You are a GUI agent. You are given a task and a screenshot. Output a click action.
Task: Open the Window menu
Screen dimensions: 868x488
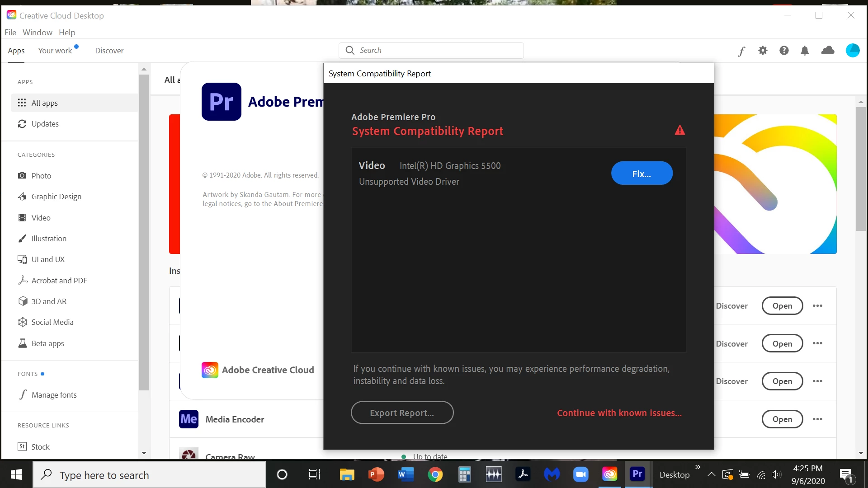(38, 33)
